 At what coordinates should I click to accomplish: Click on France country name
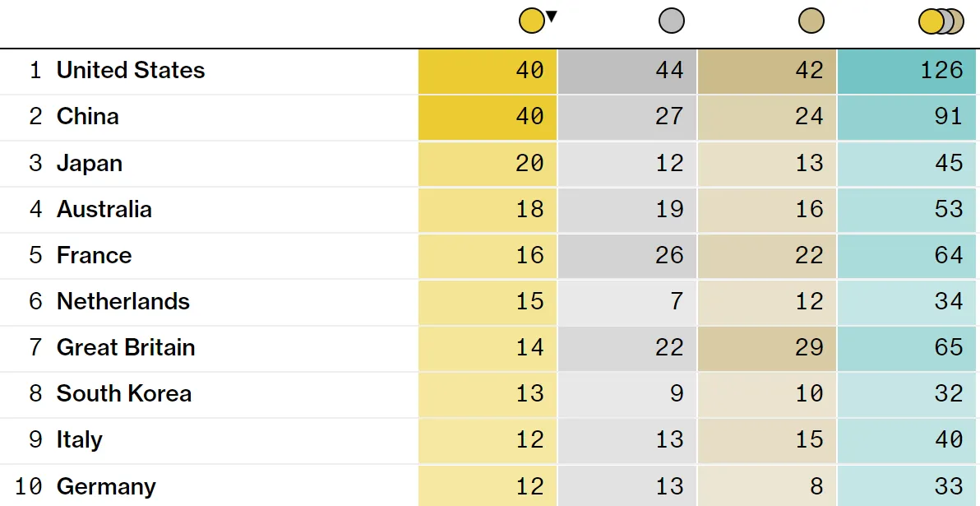pos(94,255)
